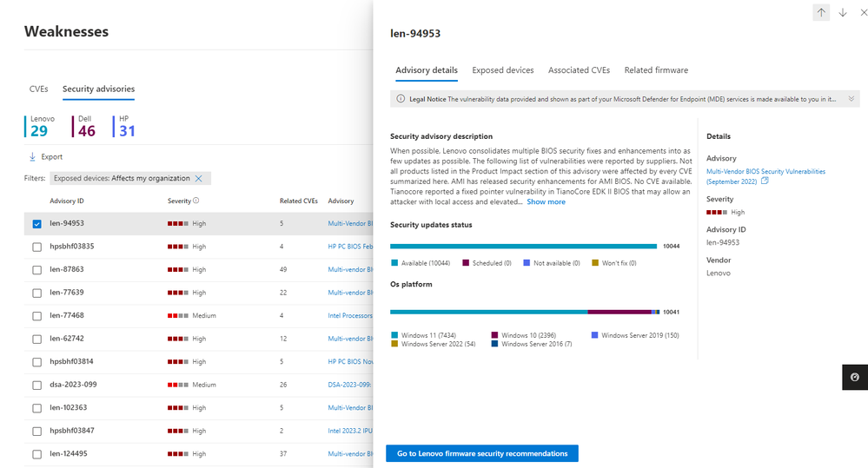Switch to the CVEs tab

point(39,89)
